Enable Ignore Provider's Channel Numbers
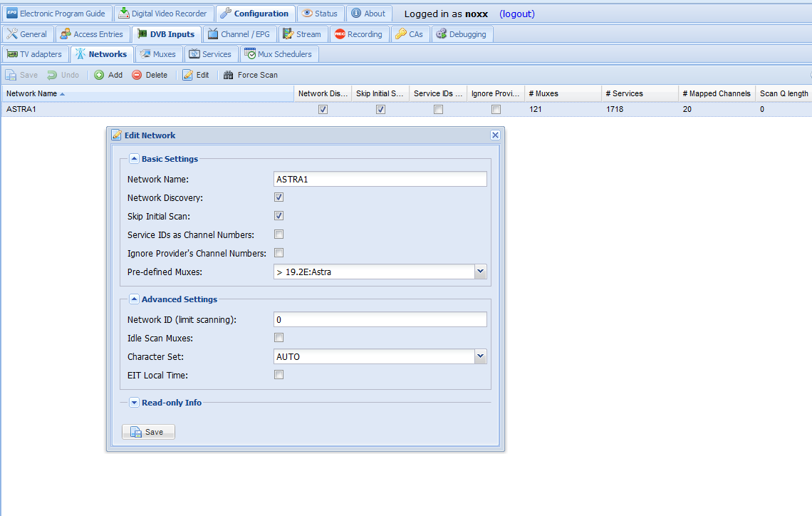This screenshot has width=812, height=516. [279, 253]
